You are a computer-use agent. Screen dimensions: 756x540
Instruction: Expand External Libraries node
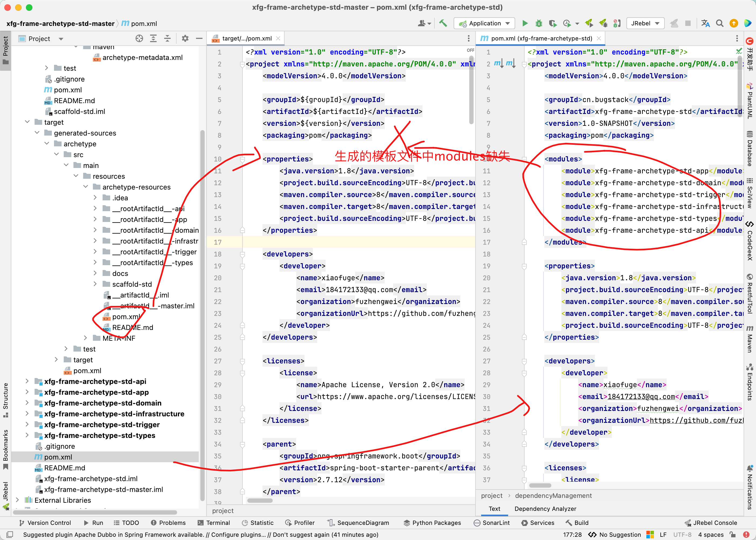coord(18,500)
